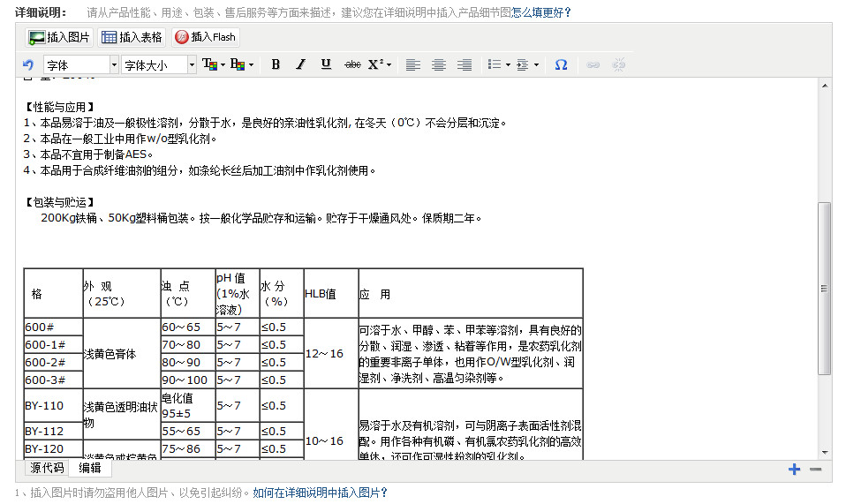Switch to the 编辑 tab
846x504 pixels.
click(x=90, y=468)
